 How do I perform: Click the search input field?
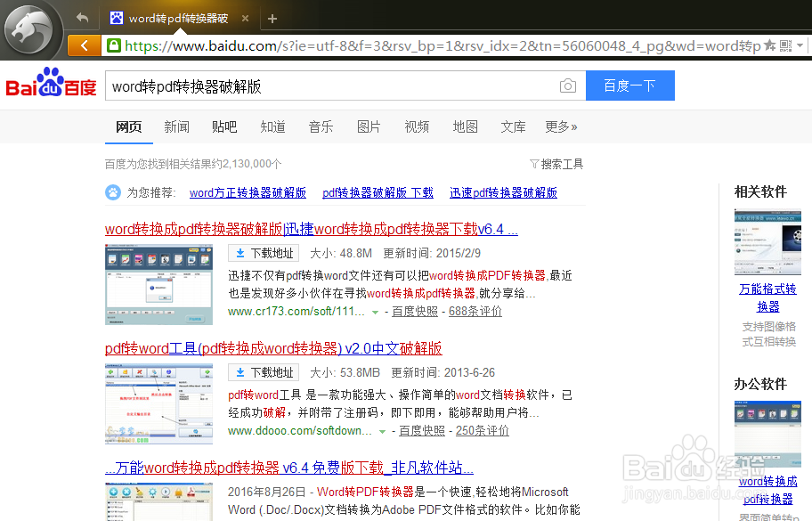331,86
